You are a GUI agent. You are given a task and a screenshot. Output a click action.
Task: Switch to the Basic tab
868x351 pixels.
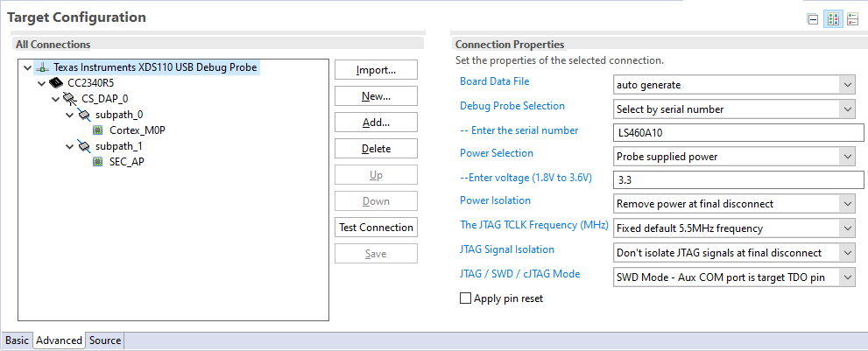click(x=17, y=340)
